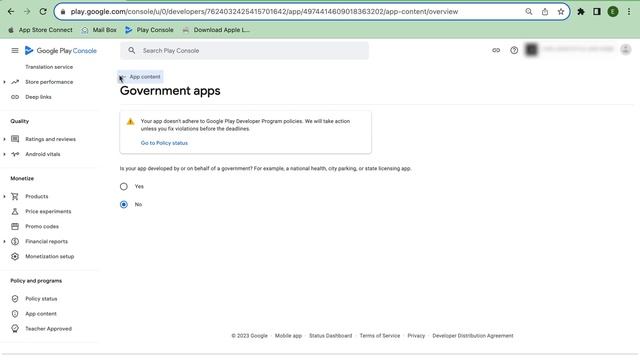The height and width of the screenshot is (360, 640).
Task: Open browser extensions puzzle icon
Action: pyautogui.click(x=581, y=12)
